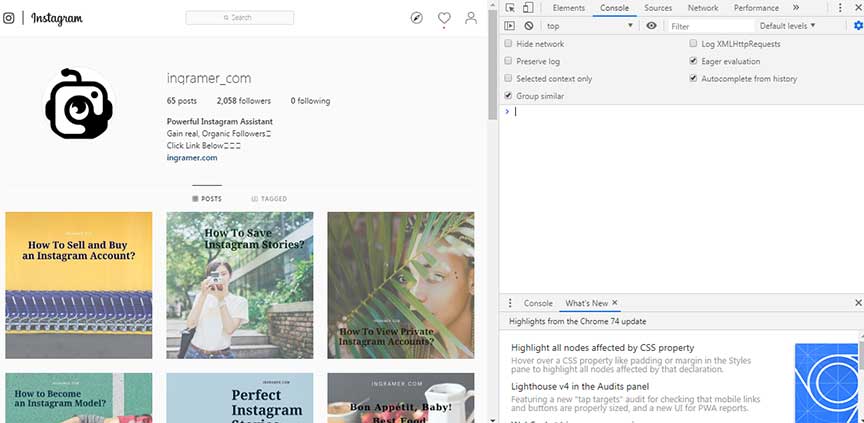Click Powerful Instagram Assistant bio text
Screen dimensions: 864x423
(219, 121)
